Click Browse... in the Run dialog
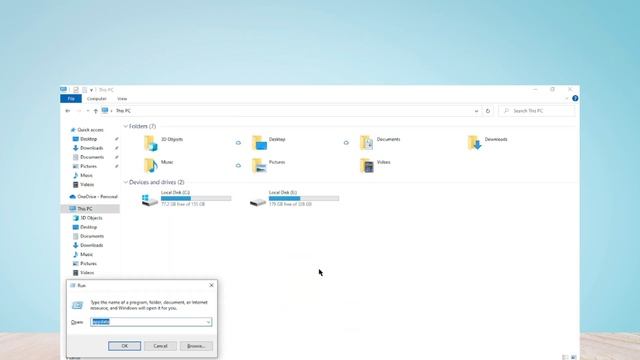 pyautogui.click(x=196, y=346)
